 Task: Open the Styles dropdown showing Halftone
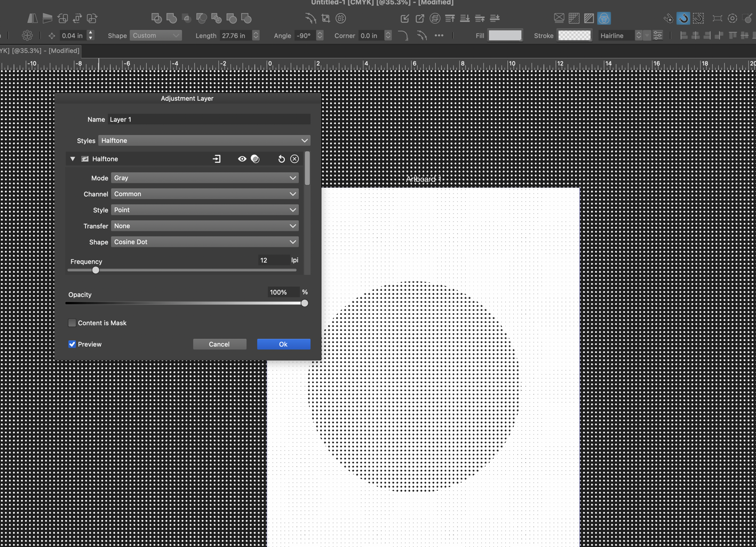tap(204, 141)
